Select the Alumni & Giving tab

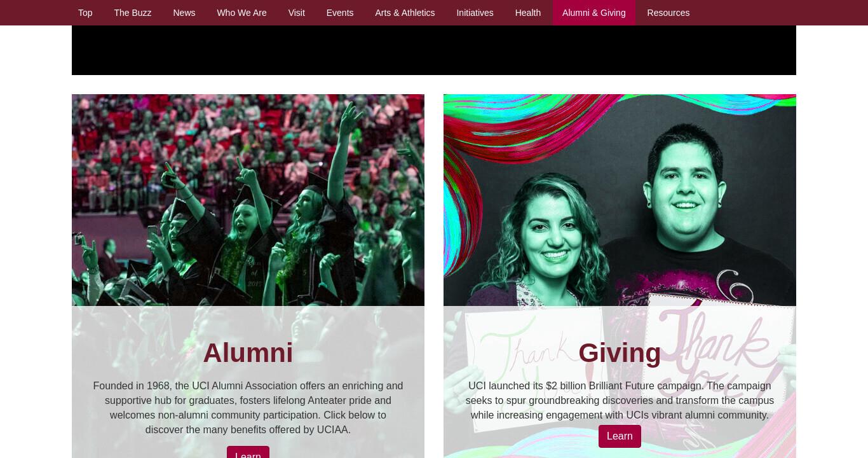click(x=594, y=13)
